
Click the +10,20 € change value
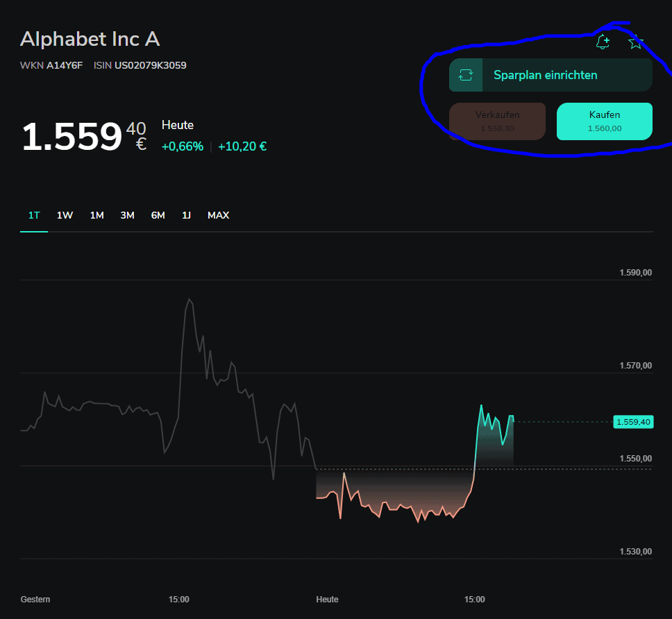coord(242,146)
